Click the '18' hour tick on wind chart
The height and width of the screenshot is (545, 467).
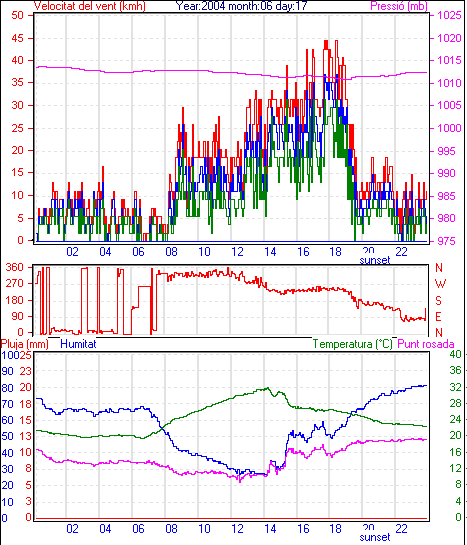(336, 251)
